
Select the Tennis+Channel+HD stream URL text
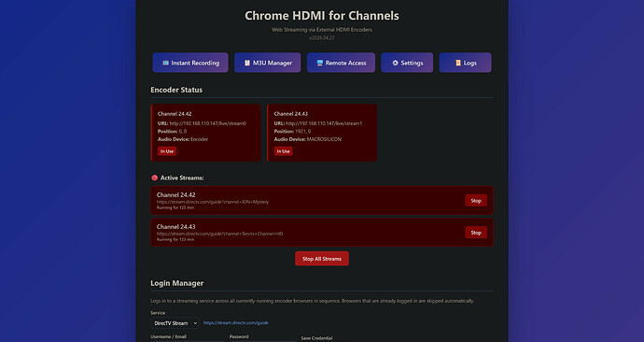click(x=219, y=234)
